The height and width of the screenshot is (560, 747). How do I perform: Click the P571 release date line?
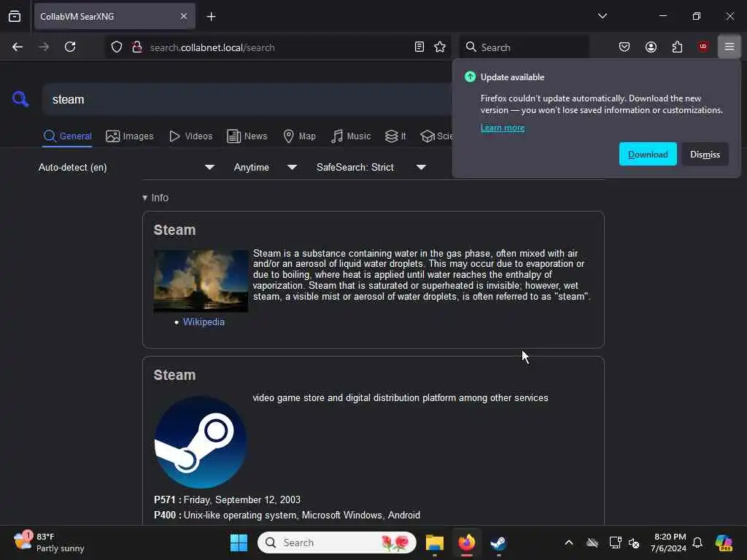coord(228,499)
